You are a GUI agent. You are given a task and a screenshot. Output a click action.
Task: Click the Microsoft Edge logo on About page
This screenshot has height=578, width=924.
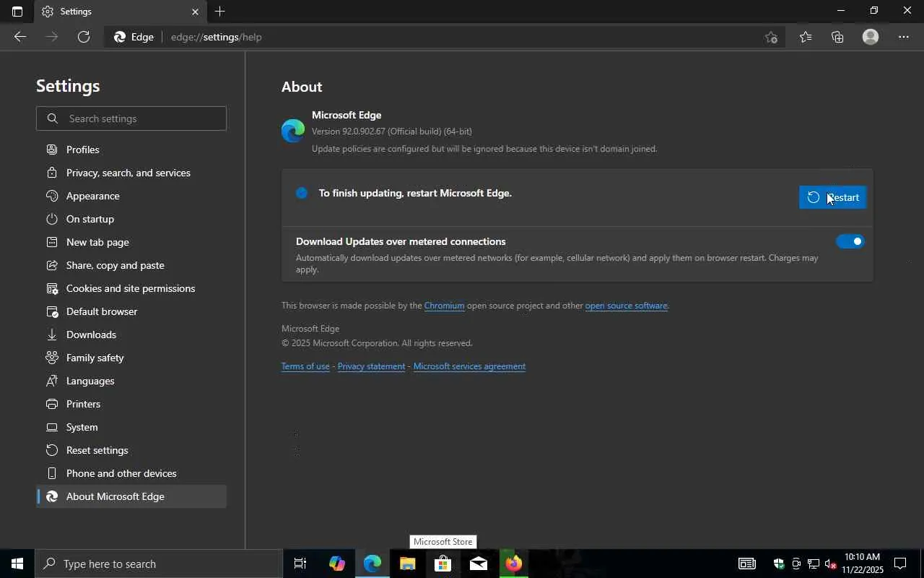pyautogui.click(x=293, y=131)
